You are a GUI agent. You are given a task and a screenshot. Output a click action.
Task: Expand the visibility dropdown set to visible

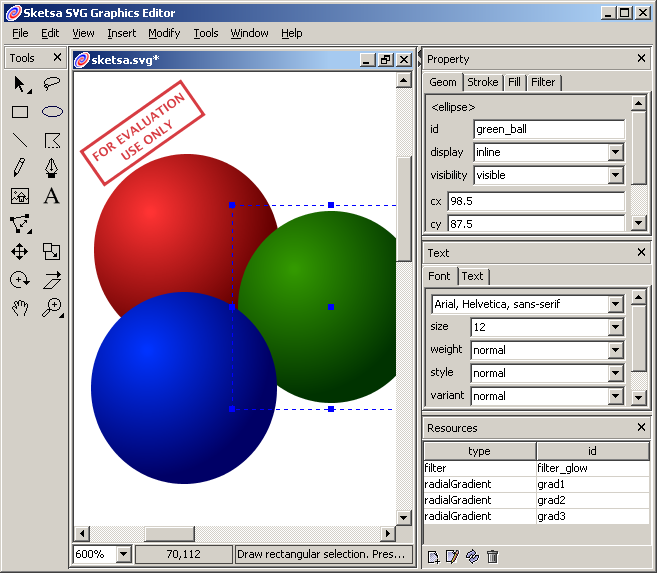(x=616, y=175)
